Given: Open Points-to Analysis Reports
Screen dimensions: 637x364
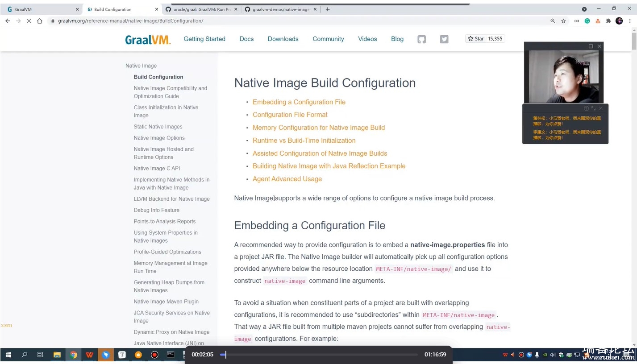Looking at the screenshot, I should tap(165, 222).
